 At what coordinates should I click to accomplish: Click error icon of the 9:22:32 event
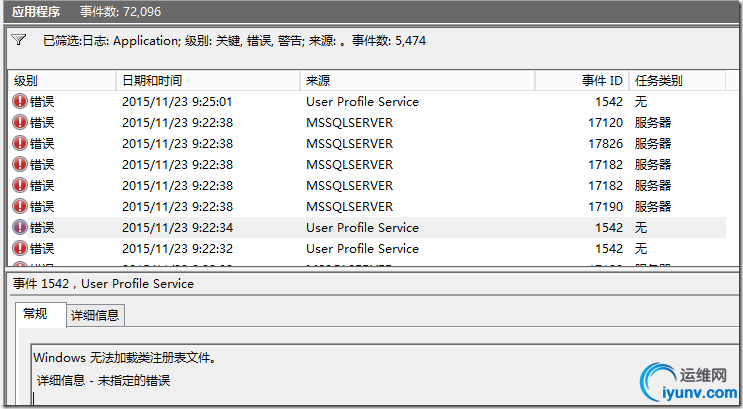(19, 248)
